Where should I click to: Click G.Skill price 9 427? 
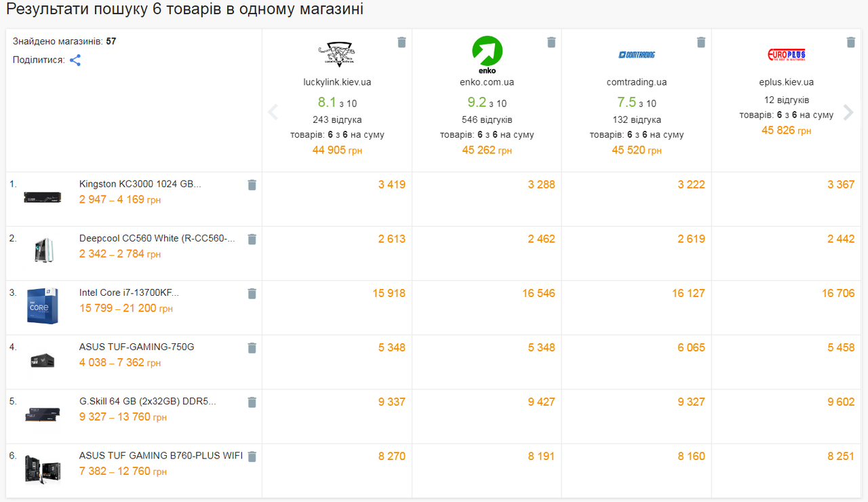[x=542, y=402]
